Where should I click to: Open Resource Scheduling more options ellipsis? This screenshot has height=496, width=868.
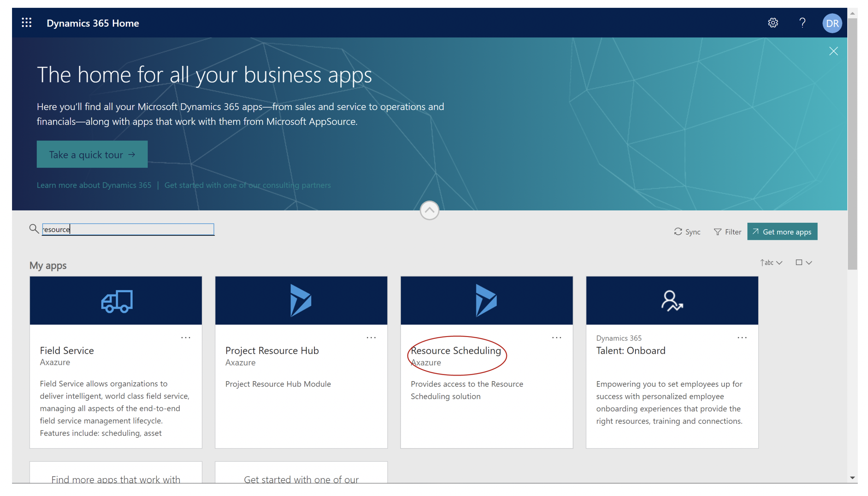(x=556, y=338)
